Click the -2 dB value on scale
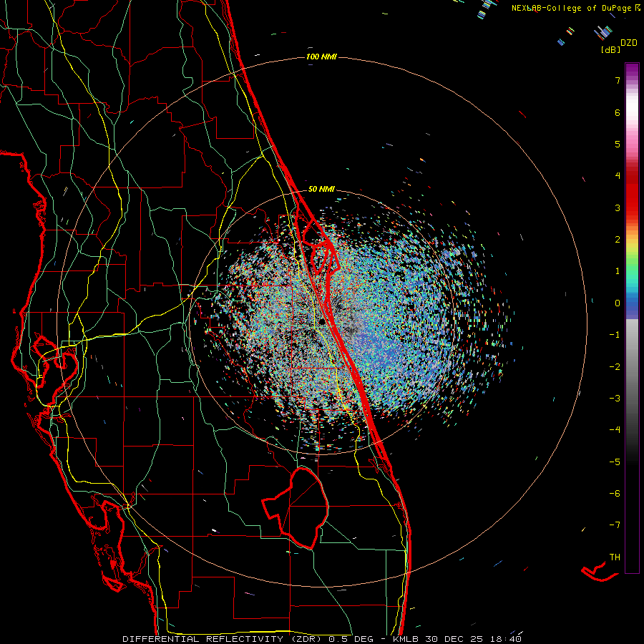The height and width of the screenshot is (644, 644). [x=615, y=367]
